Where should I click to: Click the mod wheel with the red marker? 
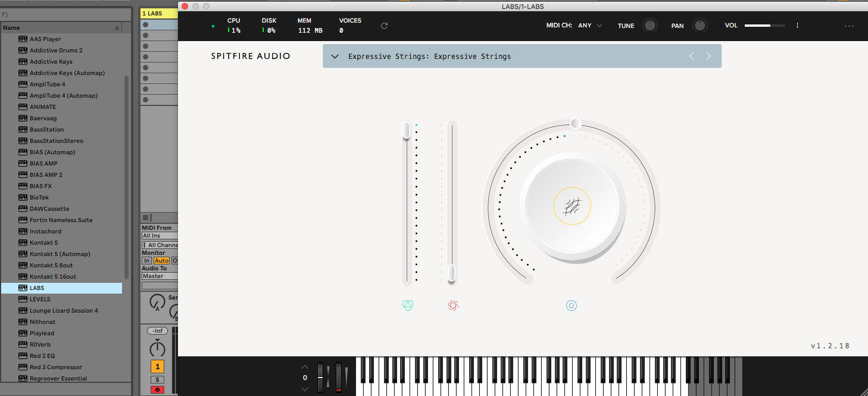(339, 377)
